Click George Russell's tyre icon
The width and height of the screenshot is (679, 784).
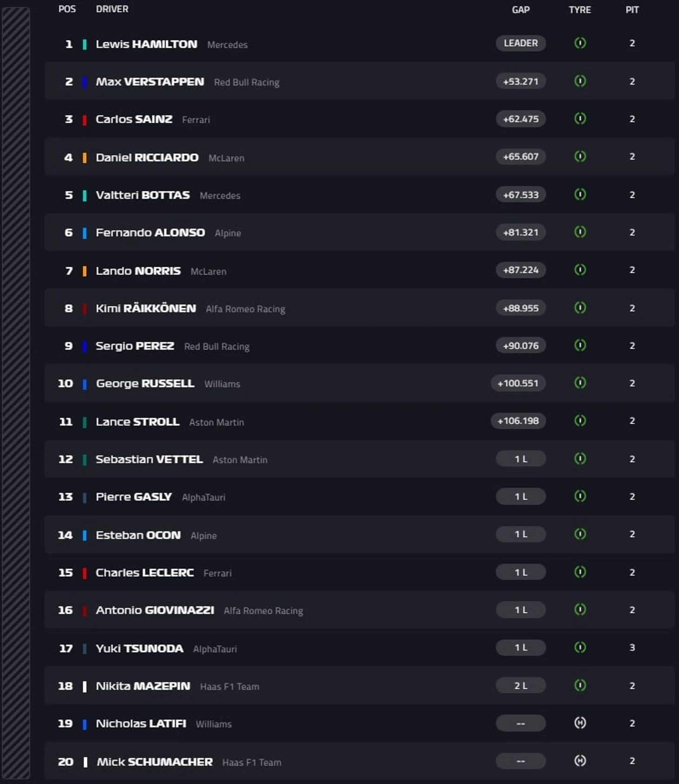point(580,383)
